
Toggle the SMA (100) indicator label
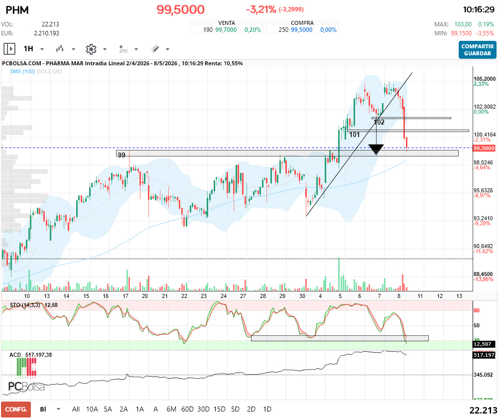pos(22,71)
